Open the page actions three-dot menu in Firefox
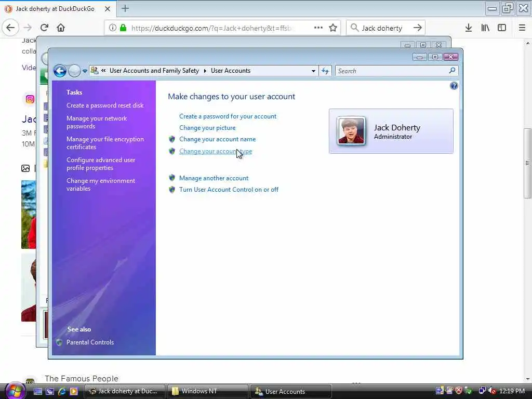This screenshot has height=399, width=532. coord(318,28)
